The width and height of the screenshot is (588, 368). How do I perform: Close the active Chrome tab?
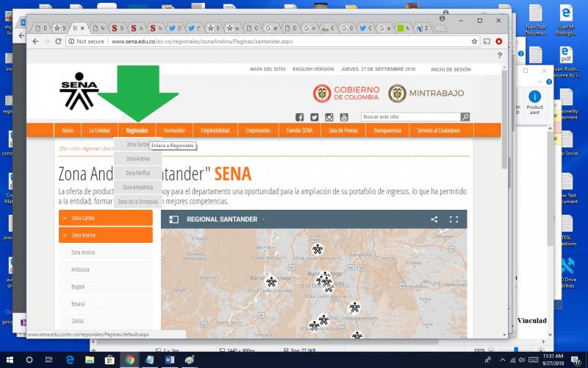pos(83,28)
